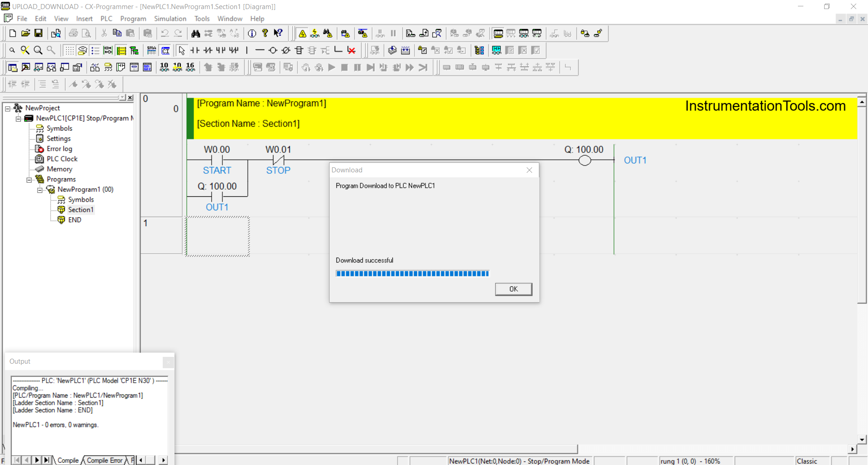This screenshot has height=465, width=868.
Task: Click the Work Online warning triangle icon
Action: pyautogui.click(x=302, y=33)
